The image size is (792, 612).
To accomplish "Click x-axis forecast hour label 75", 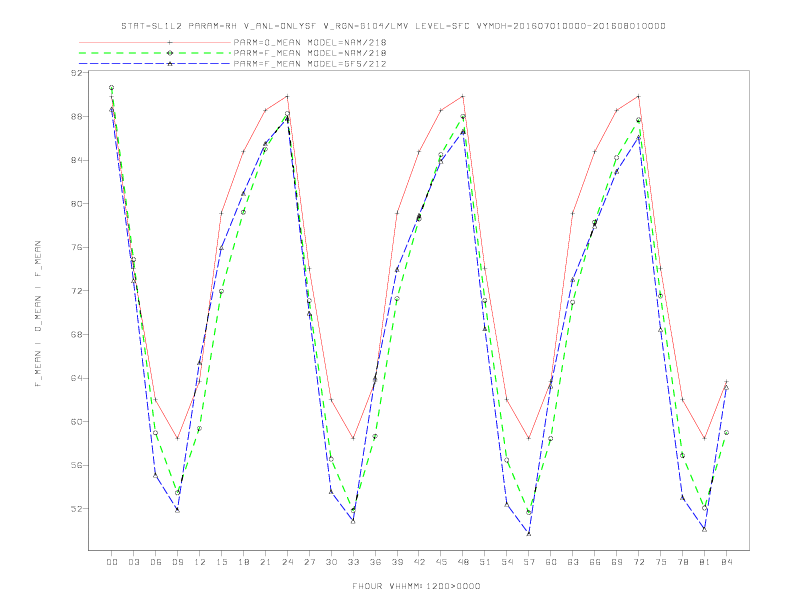I will (x=661, y=562).
